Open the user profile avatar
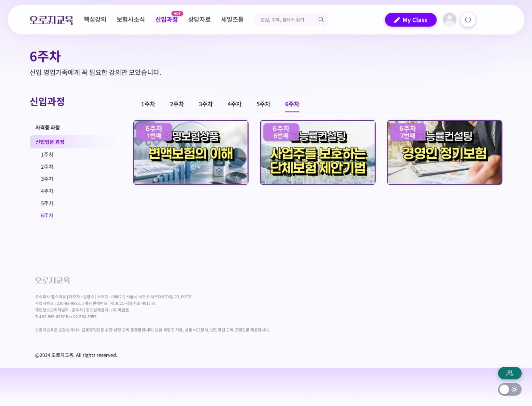Image resolution: width=532 pixels, height=406 pixels. 450,20
